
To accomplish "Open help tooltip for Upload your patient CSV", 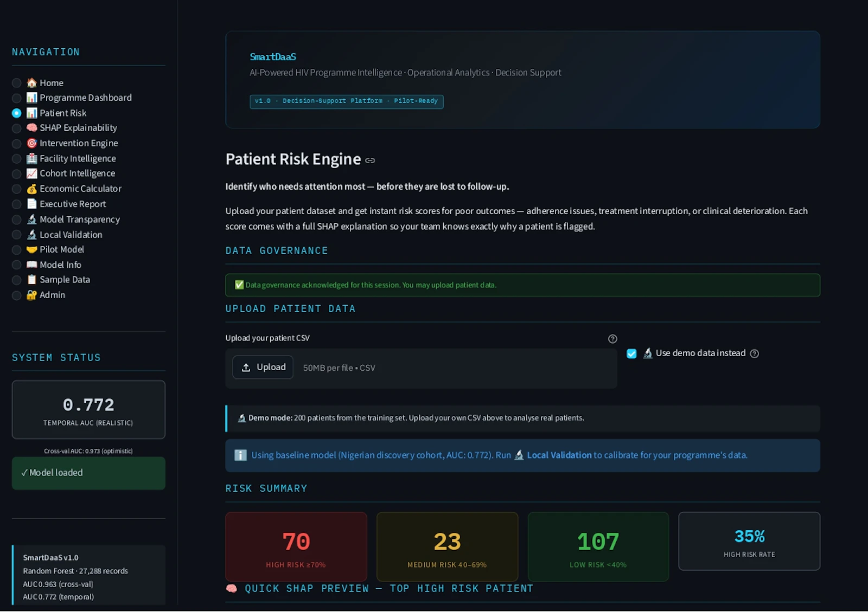I will (612, 339).
